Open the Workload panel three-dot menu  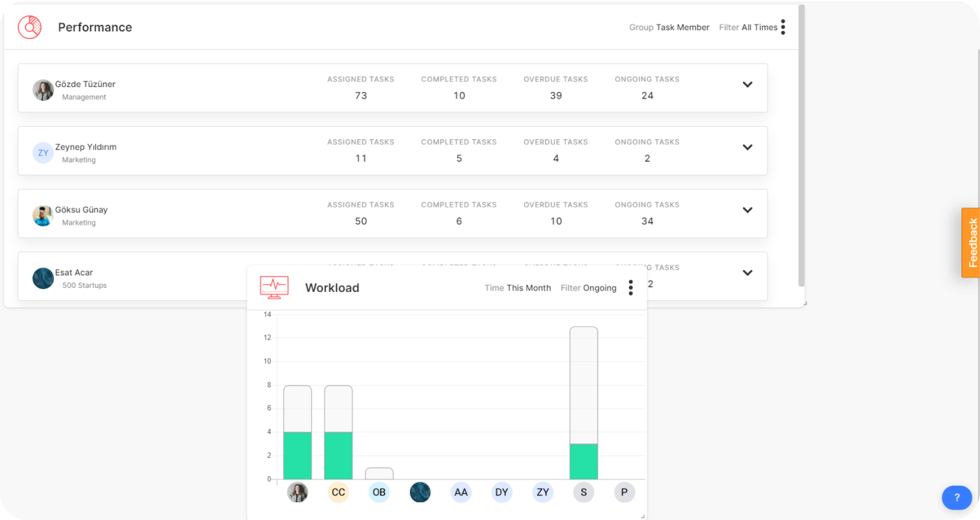coord(630,288)
